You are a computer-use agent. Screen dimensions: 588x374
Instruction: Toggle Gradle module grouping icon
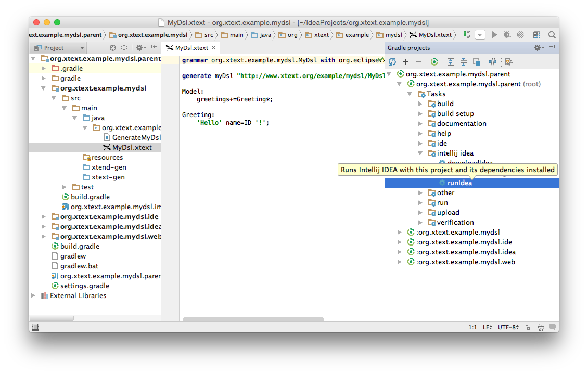pos(477,62)
